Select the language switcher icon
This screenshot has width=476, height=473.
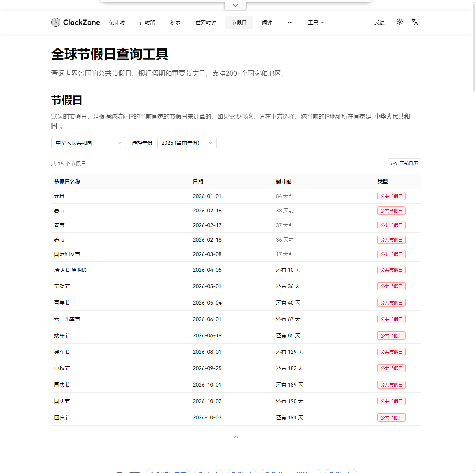pos(415,22)
